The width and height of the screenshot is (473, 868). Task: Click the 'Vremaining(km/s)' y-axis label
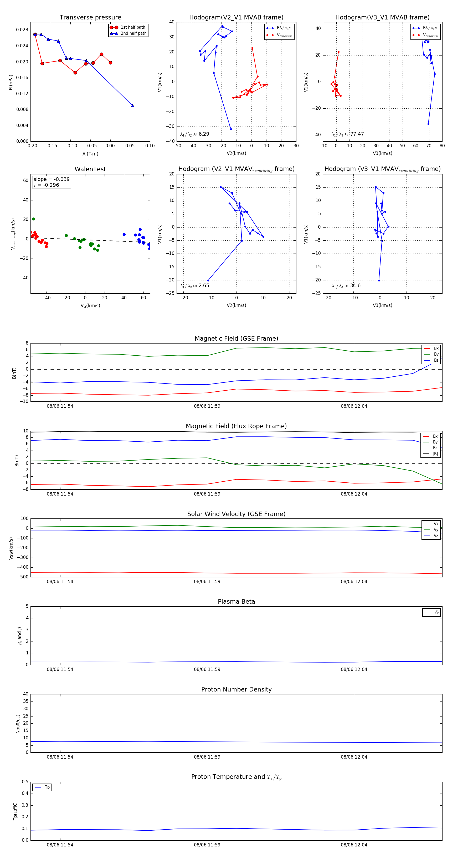(x=13, y=234)
